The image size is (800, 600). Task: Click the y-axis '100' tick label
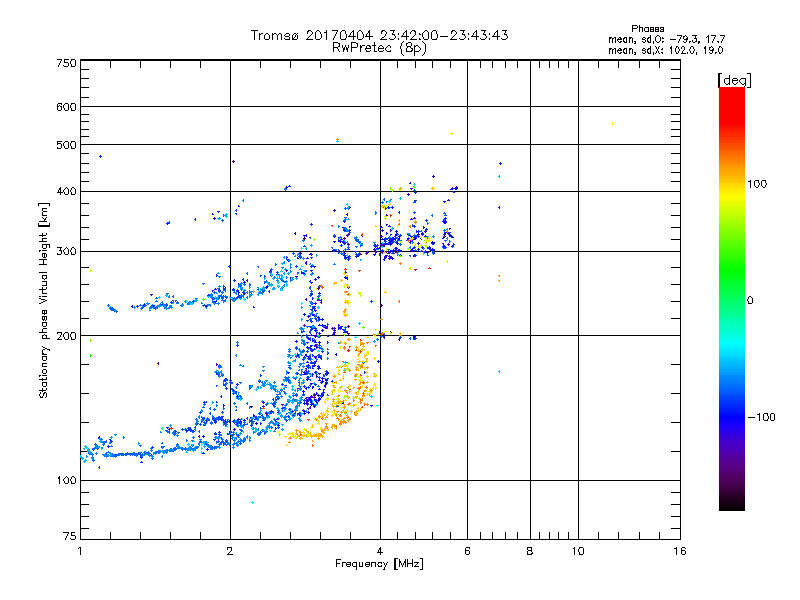pyautogui.click(x=67, y=481)
